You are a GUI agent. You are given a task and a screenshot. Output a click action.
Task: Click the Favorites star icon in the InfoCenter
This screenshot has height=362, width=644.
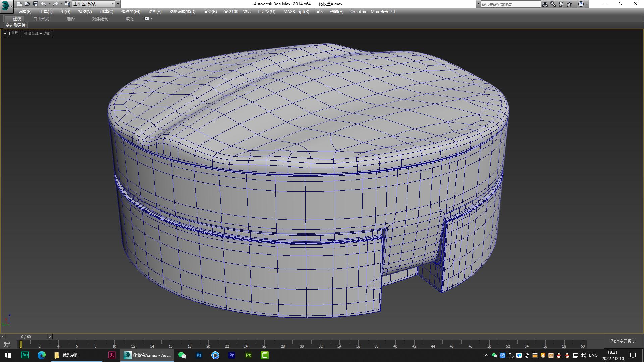[569, 4]
